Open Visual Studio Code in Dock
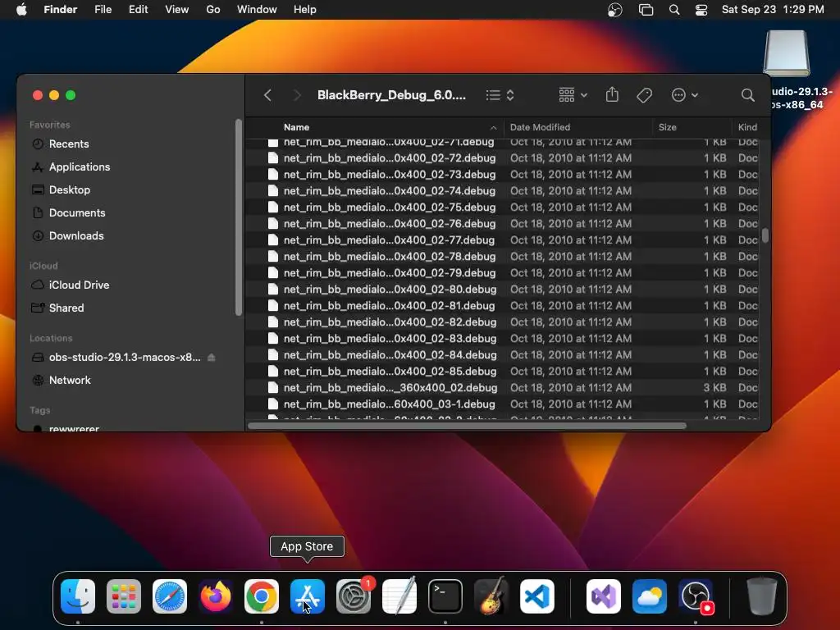840x630 pixels. 537,596
